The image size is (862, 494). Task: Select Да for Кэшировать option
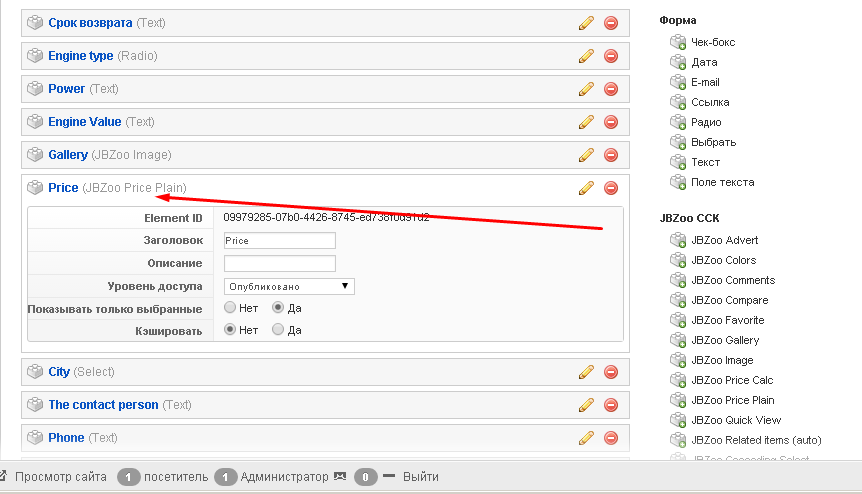click(x=278, y=329)
